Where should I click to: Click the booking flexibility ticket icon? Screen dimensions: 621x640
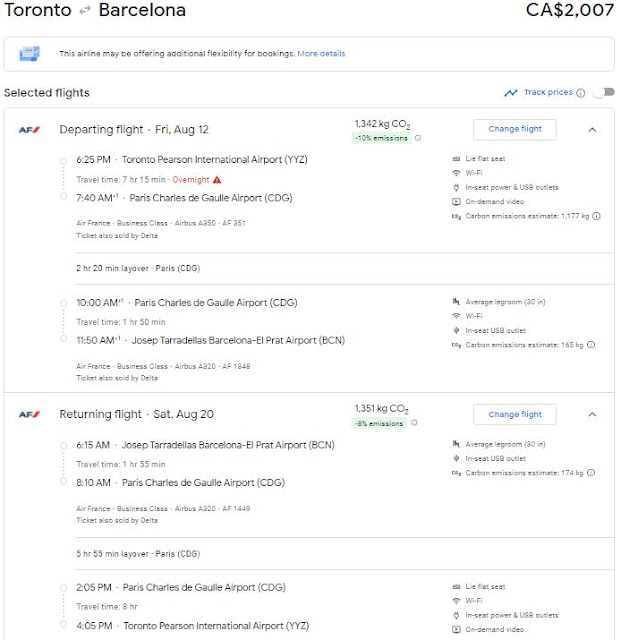point(29,53)
